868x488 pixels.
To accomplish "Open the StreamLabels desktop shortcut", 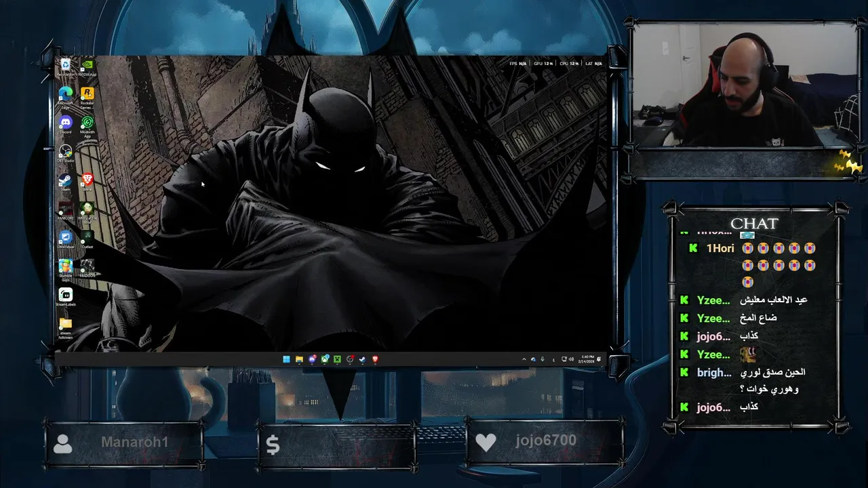I will (x=65, y=297).
